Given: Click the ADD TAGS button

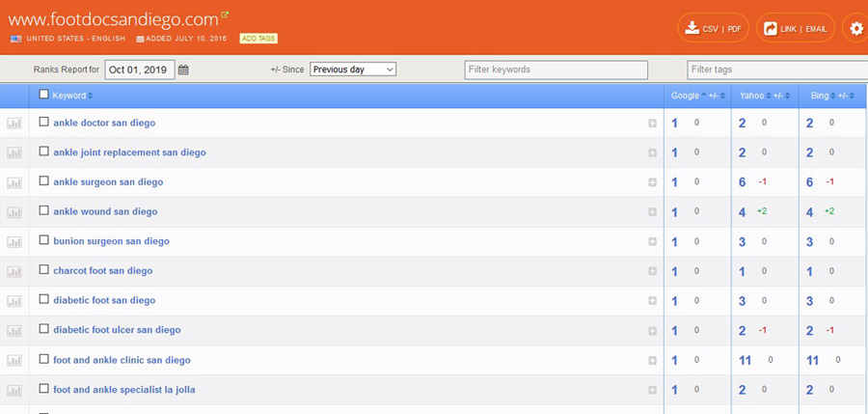Looking at the screenshot, I should (258, 39).
